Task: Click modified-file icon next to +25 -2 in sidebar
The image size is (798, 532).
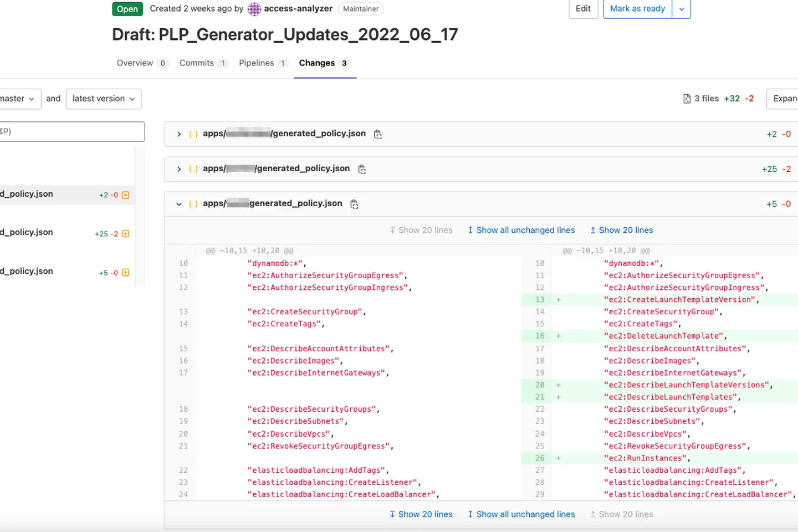Action: 125,234
